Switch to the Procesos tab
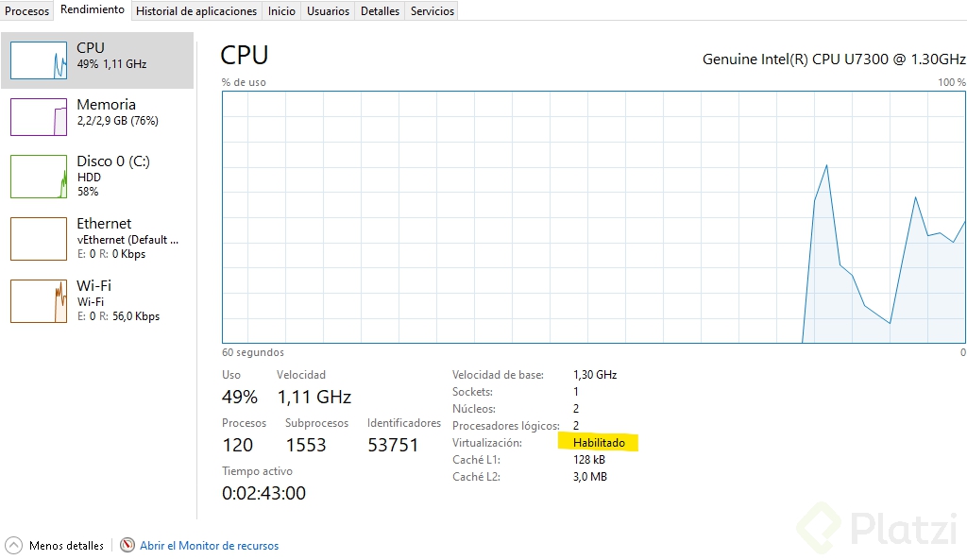The height and width of the screenshot is (560, 967). pos(26,11)
